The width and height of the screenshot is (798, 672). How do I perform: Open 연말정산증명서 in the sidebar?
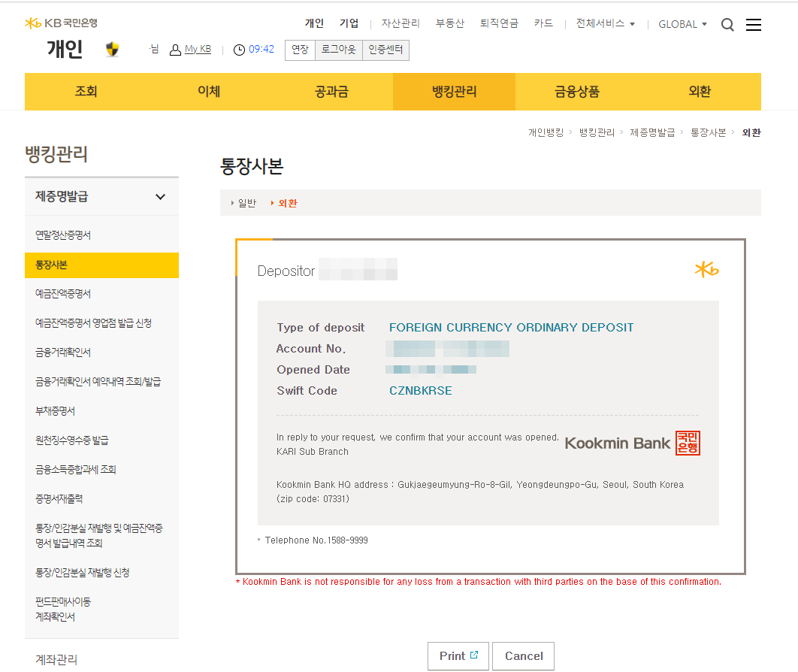pos(63,235)
